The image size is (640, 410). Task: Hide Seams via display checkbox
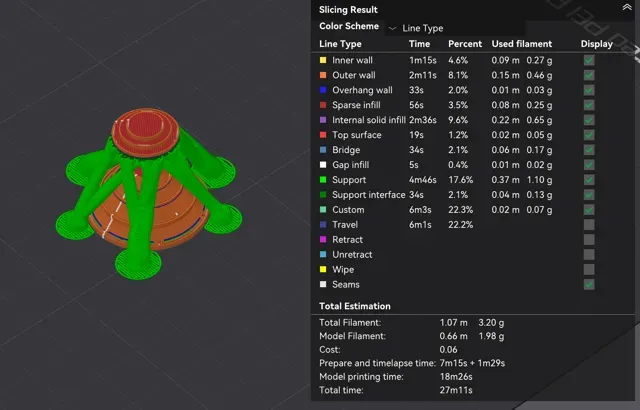589,285
